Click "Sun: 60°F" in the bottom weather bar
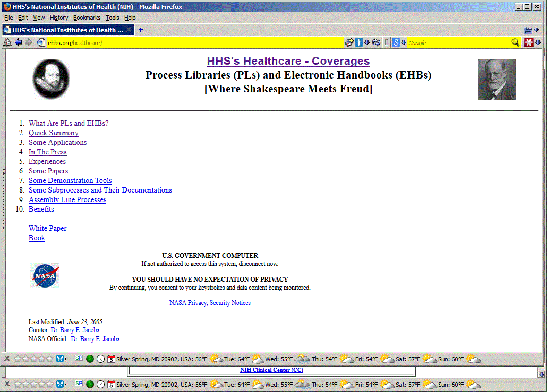Viewport: 547px width, 392px height. click(451, 385)
